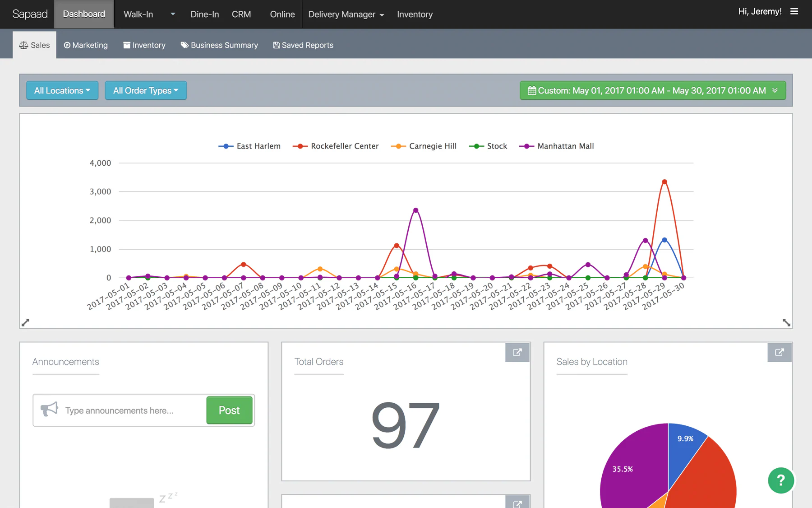Open the Business Summary tab
The height and width of the screenshot is (508, 812).
tap(219, 45)
